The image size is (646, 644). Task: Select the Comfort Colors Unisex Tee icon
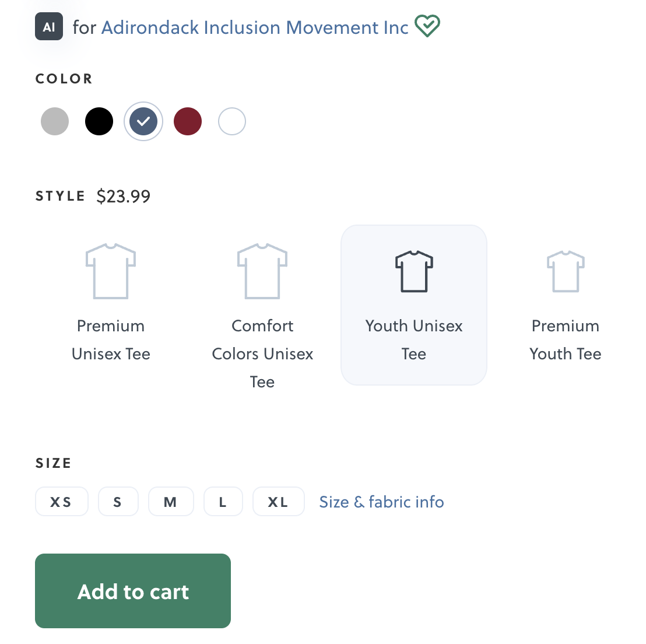(262, 271)
